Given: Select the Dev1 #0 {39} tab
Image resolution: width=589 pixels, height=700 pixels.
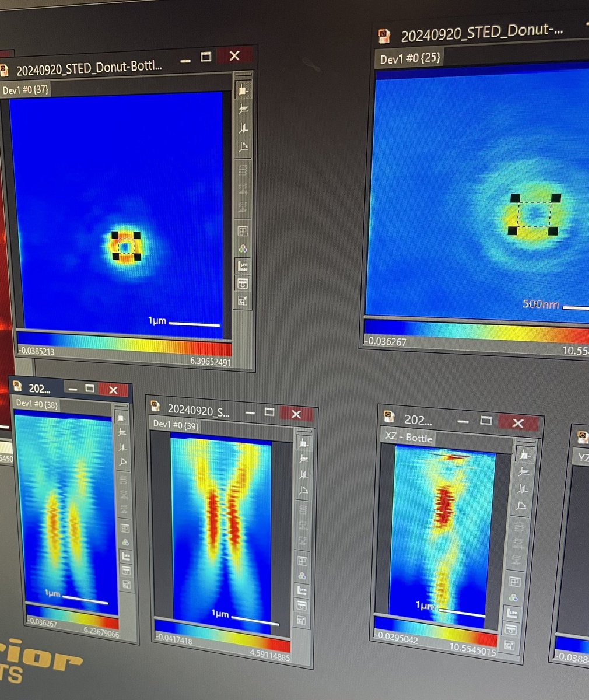Looking at the screenshot, I should point(177,424).
